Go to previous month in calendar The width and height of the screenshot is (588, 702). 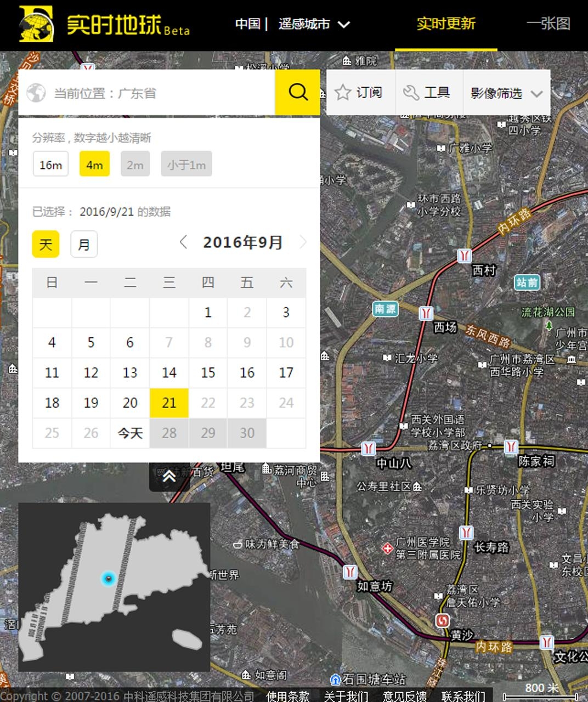click(x=184, y=242)
